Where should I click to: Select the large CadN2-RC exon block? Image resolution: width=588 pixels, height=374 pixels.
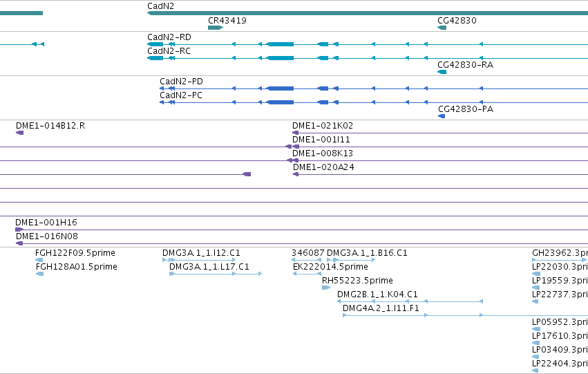[x=280, y=58]
